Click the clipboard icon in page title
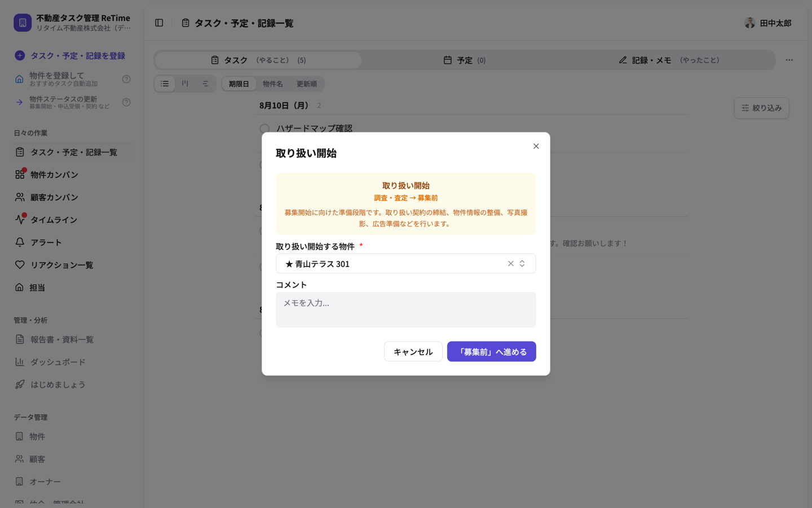This screenshot has width=812, height=508. click(186, 23)
